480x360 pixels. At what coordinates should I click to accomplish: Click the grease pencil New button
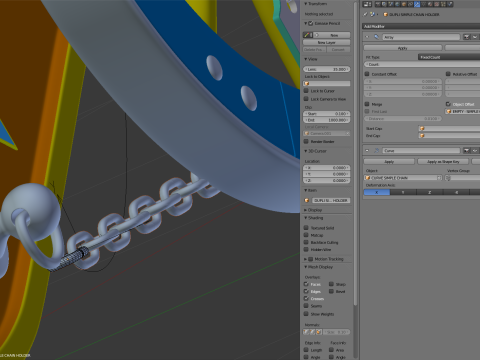coord(332,35)
